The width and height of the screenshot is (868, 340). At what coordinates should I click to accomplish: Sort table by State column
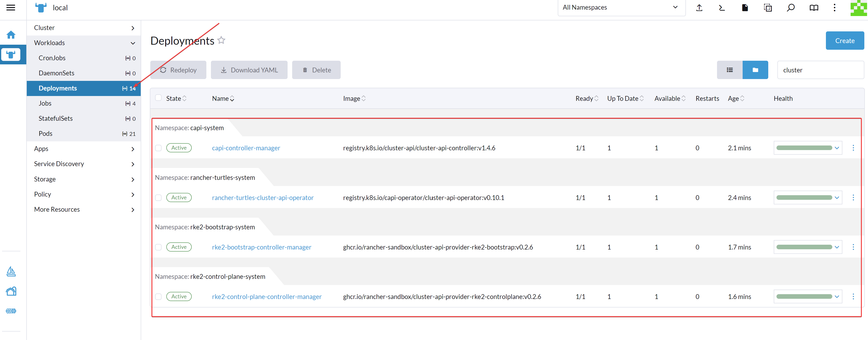(x=176, y=99)
